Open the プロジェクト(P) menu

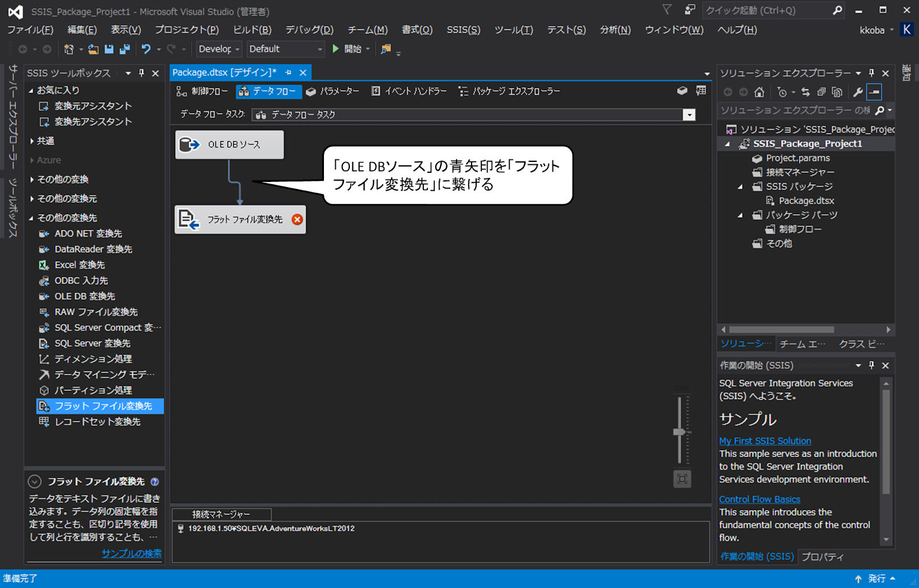pos(187,30)
